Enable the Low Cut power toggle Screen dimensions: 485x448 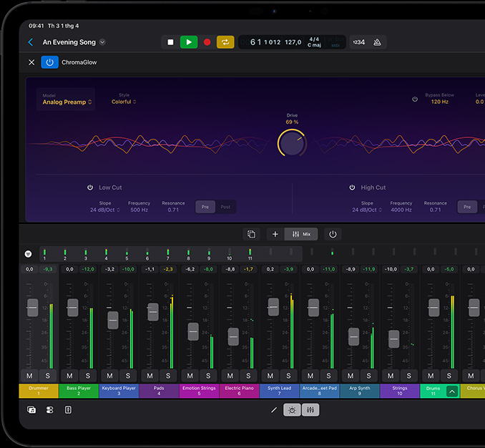90,188
